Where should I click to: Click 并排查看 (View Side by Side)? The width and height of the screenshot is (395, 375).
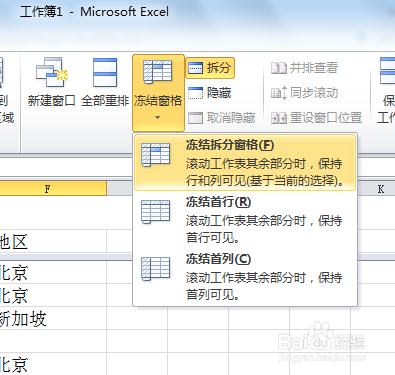(305, 68)
